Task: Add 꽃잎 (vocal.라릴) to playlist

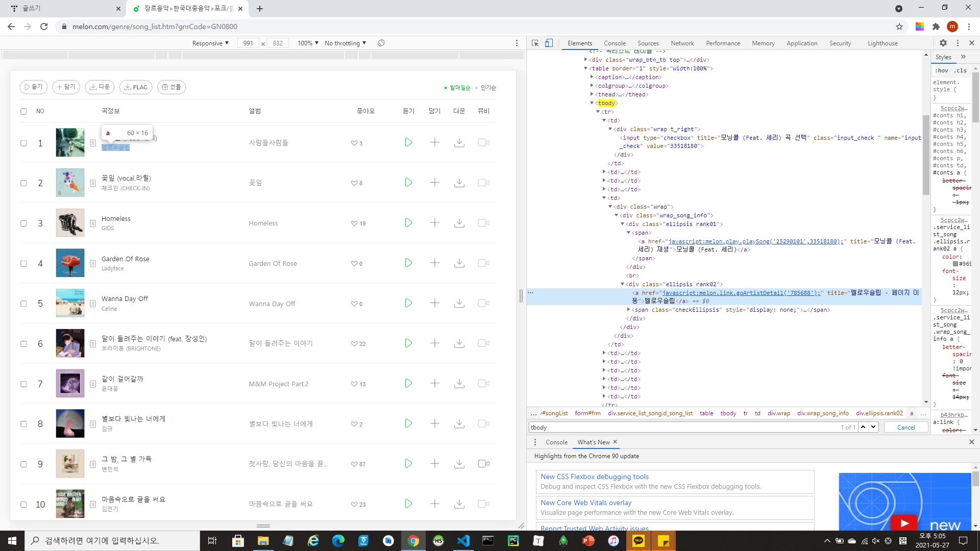Action: click(434, 183)
